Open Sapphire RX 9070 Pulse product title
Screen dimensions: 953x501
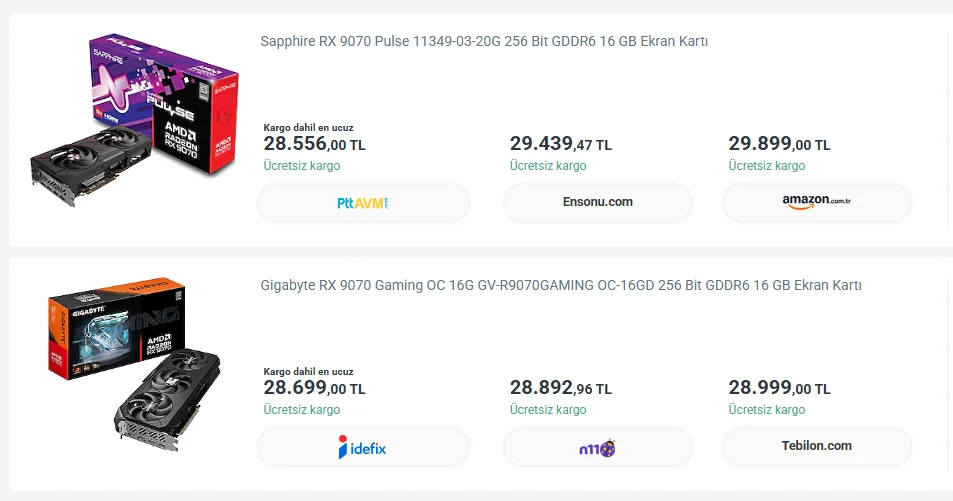tap(484, 41)
